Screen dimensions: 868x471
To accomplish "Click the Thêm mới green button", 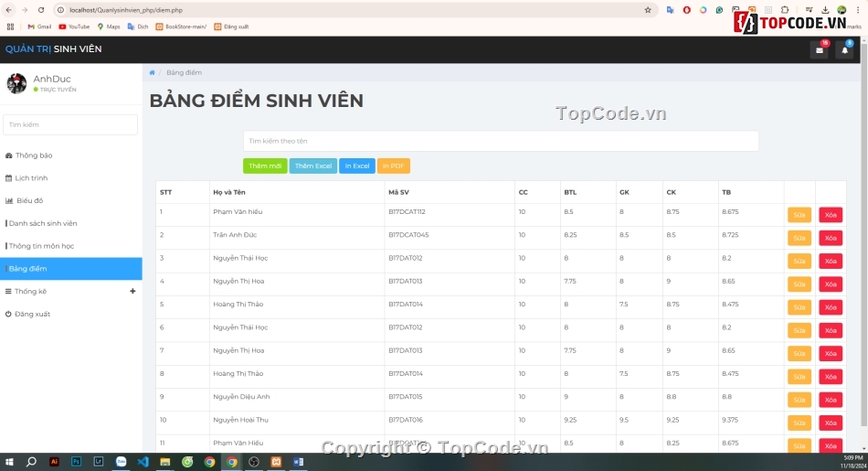I will point(265,166).
